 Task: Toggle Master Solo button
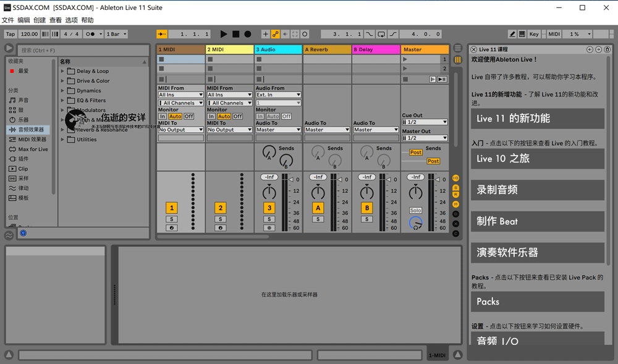415,210
